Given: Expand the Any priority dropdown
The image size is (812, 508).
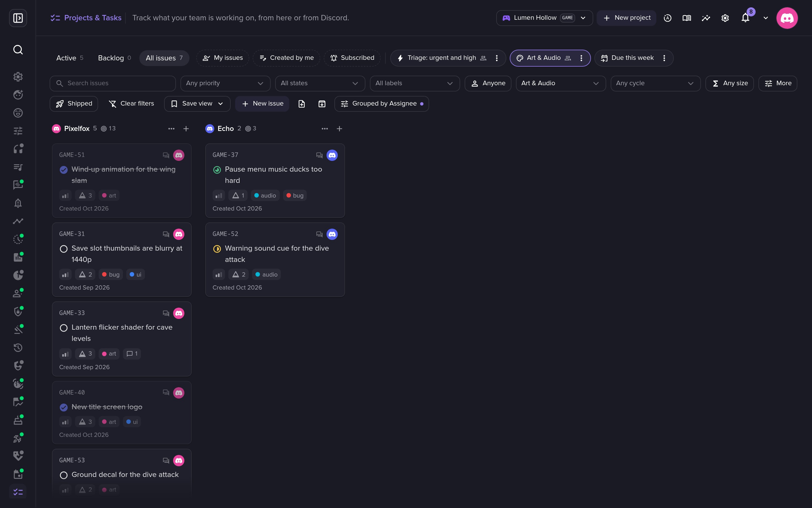Looking at the screenshot, I should pos(226,83).
